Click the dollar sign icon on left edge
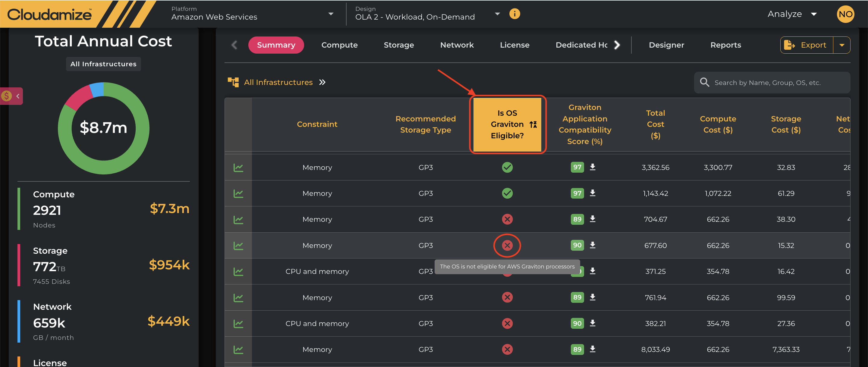868x367 pixels. coord(6,96)
